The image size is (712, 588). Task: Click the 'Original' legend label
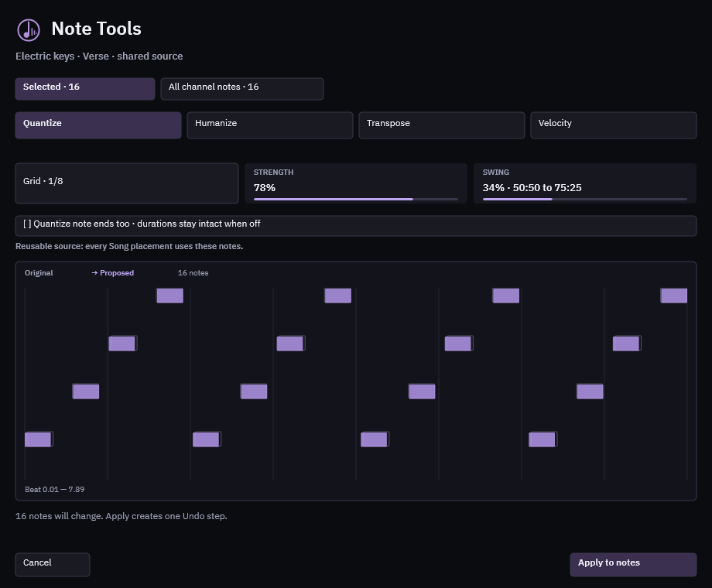[39, 273]
